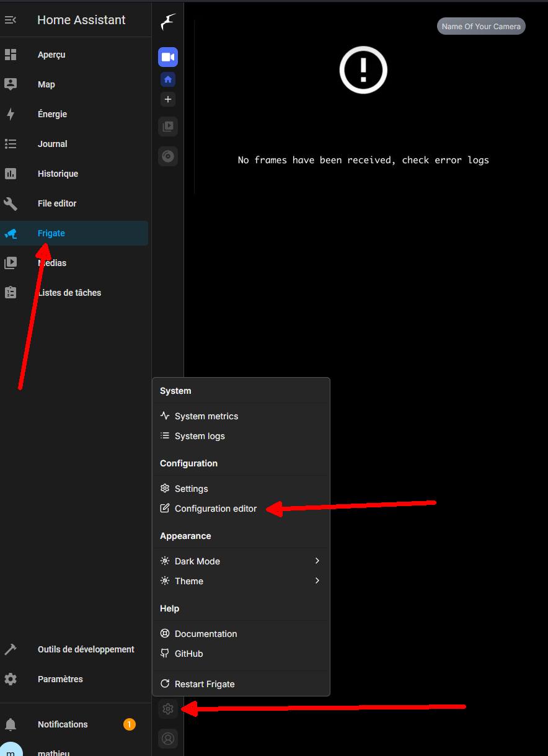Click the Listes de tâches clipboard icon
Viewport: 548px width, 756px height.
(11, 293)
